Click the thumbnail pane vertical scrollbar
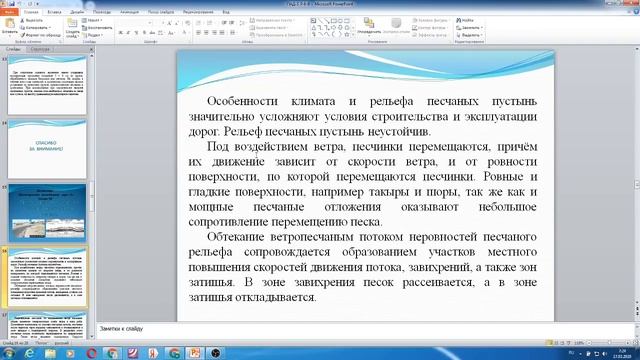The height and width of the screenshot is (360, 640). (x=92, y=196)
